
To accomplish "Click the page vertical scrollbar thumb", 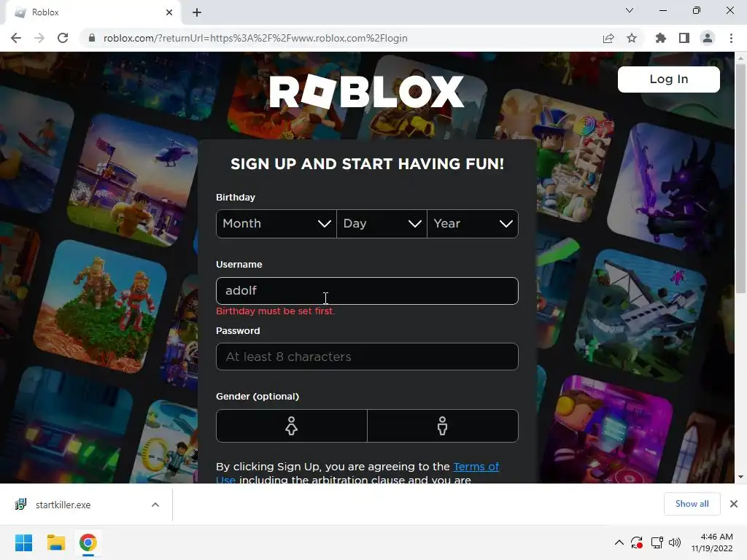I will tap(740, 179).
